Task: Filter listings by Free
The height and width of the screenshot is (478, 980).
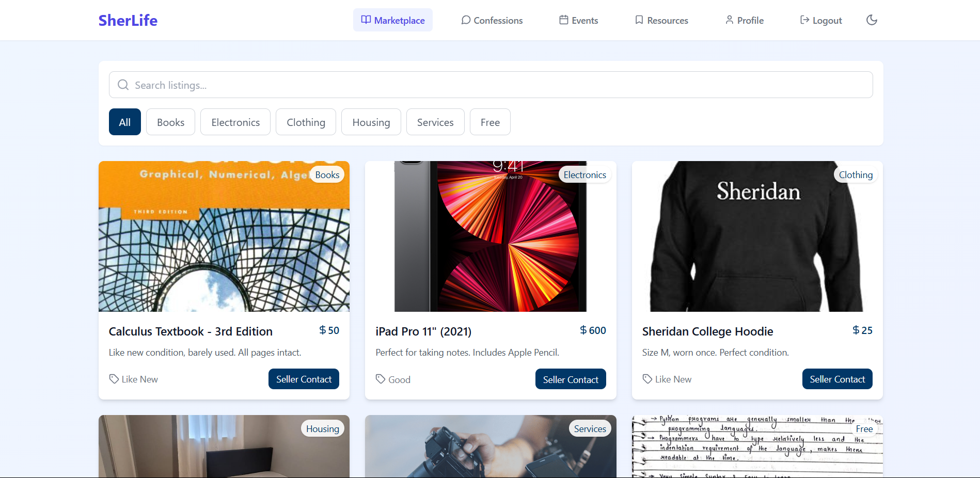Action: click(490, 122)
